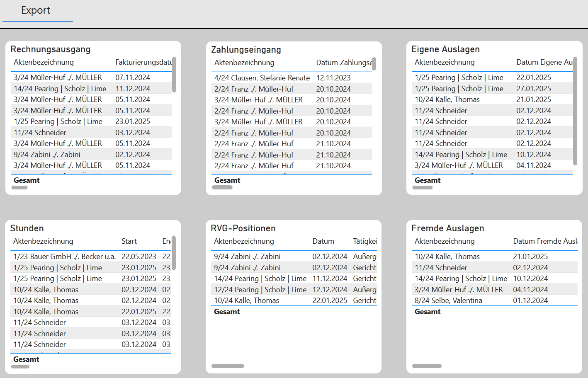
Task: Click the Zahlungseingang panel title
Action: (x=246, y=50)
